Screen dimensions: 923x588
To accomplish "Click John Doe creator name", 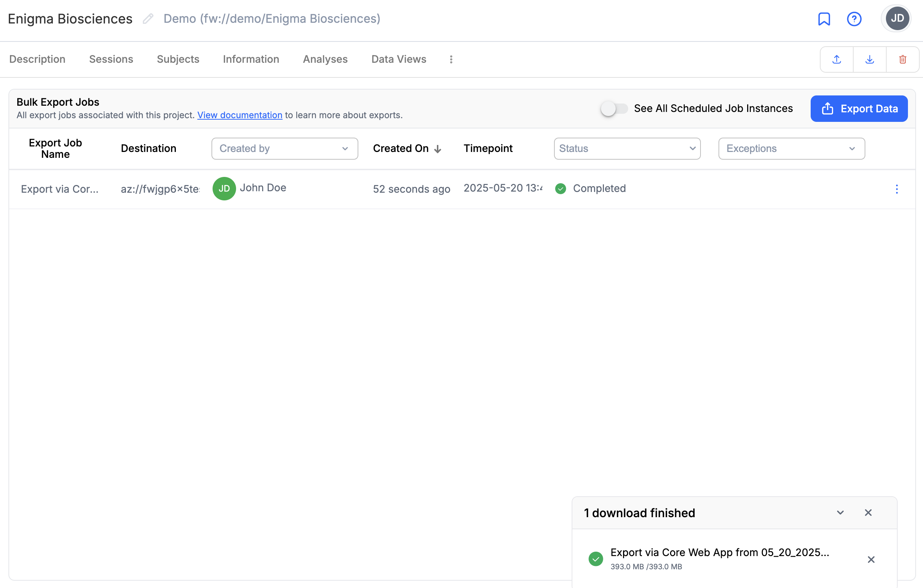I will 263,188.
